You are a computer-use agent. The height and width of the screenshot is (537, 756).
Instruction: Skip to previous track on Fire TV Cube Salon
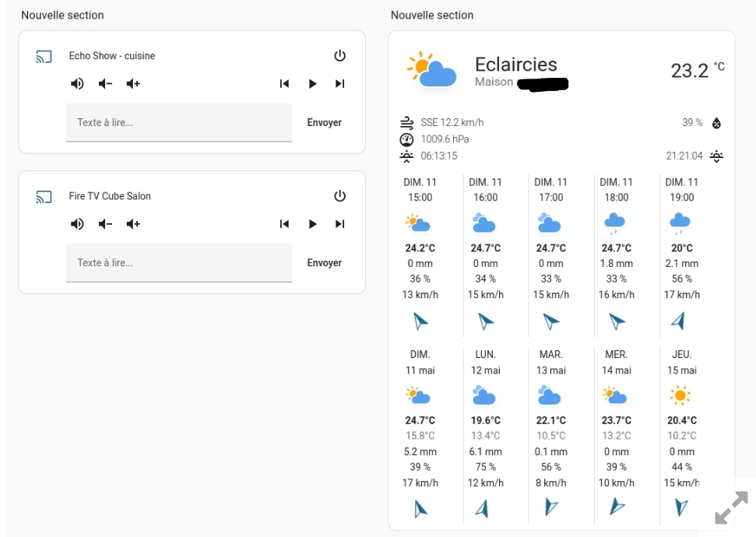[284, 224]
